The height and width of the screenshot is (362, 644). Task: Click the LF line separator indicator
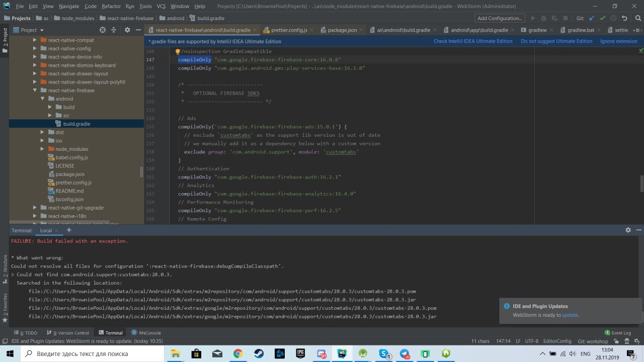point(518,341)
